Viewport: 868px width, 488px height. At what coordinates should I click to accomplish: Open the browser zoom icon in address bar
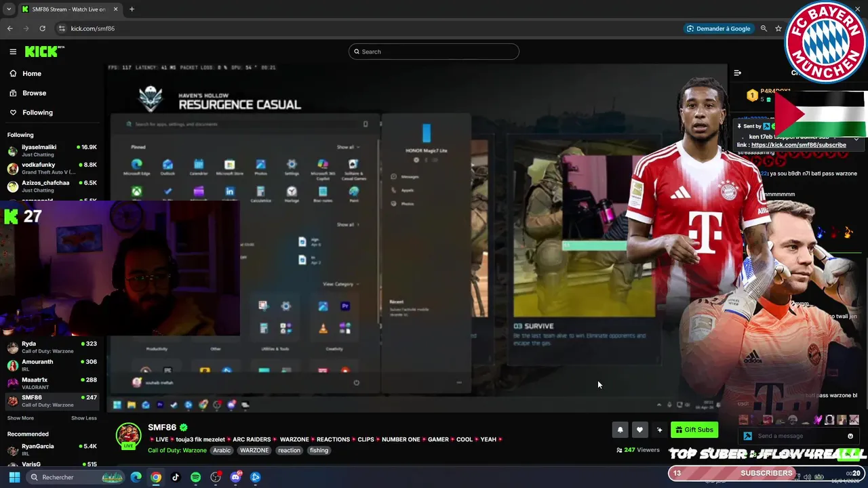(x=764, y=28)
